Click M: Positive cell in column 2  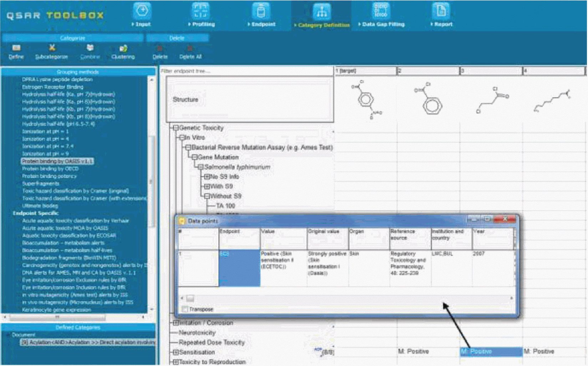414,352
